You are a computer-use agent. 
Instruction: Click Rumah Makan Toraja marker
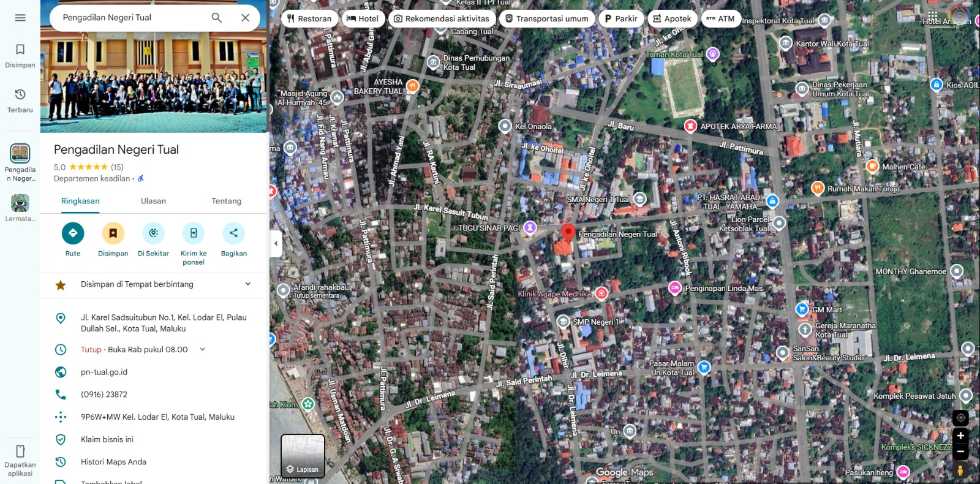[818, 188]
